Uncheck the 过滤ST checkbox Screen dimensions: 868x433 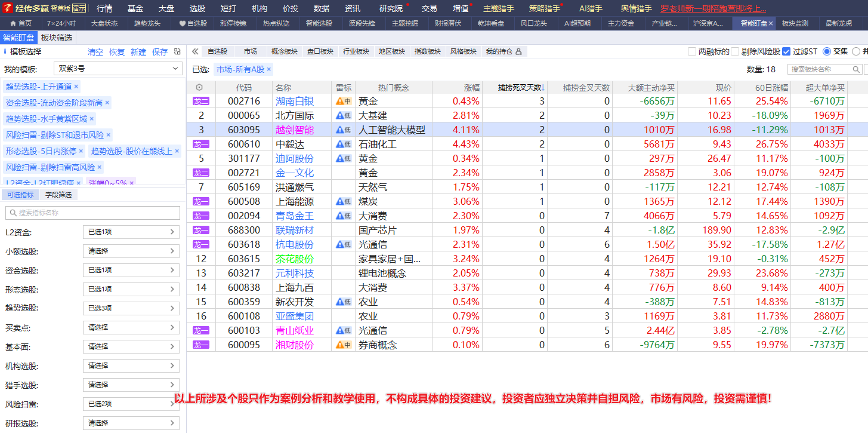coord(786,51)
